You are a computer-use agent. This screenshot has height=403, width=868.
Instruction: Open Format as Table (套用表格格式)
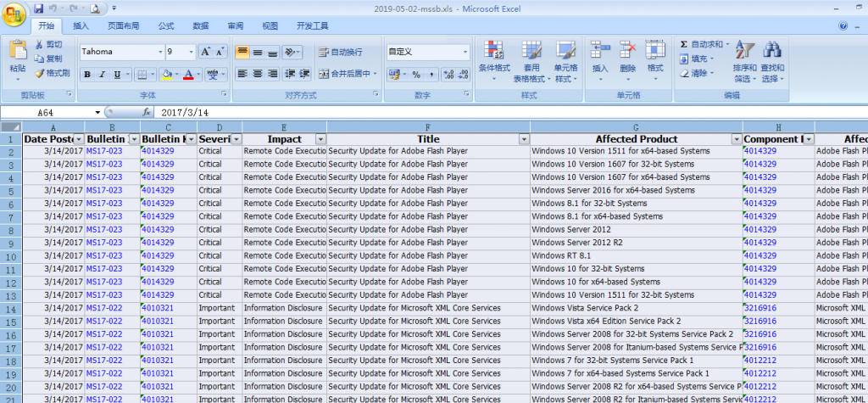[x=531, y=61]
